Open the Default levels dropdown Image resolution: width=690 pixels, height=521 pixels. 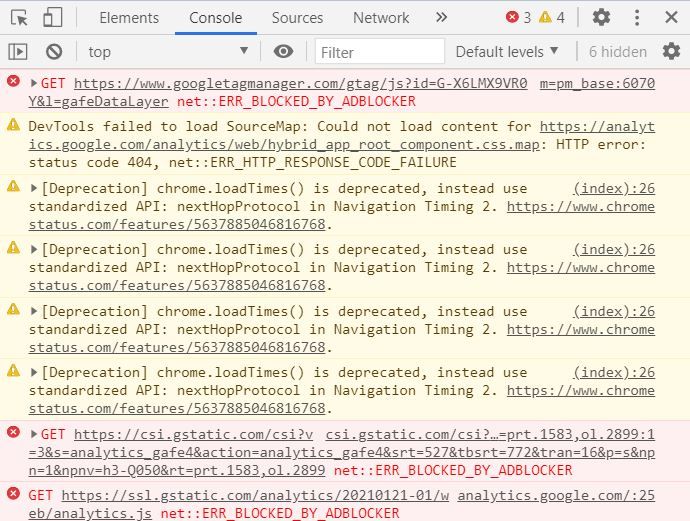tap(507, 52)
